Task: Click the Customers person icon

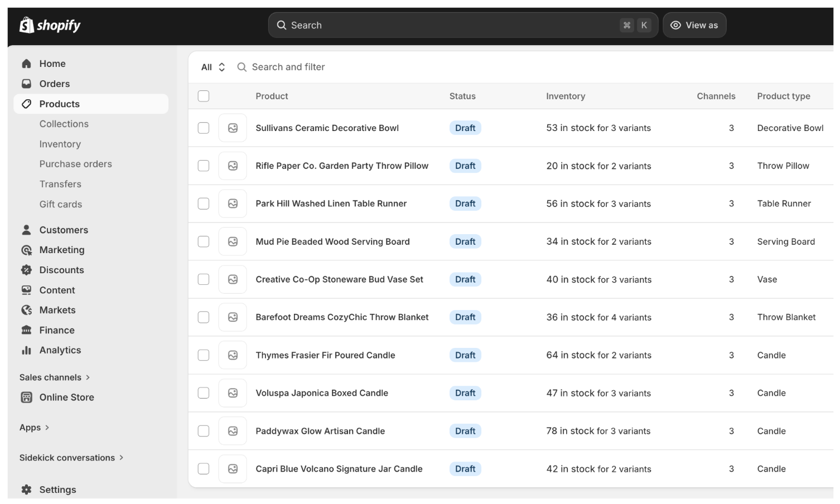Action: tap(26, 230)
